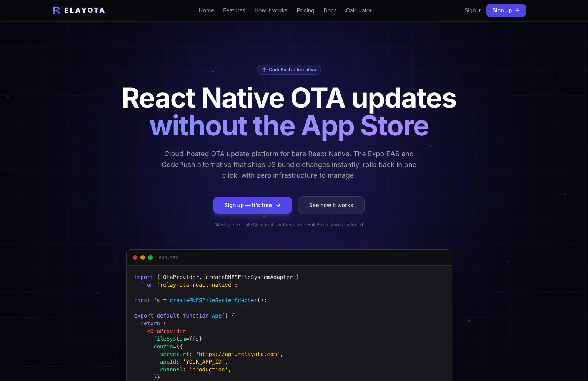Click the "React Native OTA updates" heading line
Viewport: 588px width, 381px height.
[289, 98]
